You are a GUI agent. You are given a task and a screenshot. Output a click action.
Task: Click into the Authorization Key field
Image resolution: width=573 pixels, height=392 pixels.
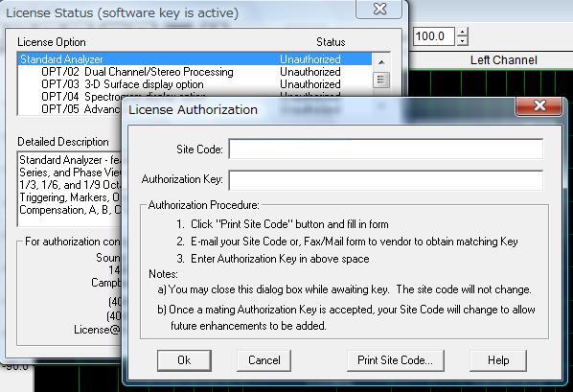(x=385, y=180)
